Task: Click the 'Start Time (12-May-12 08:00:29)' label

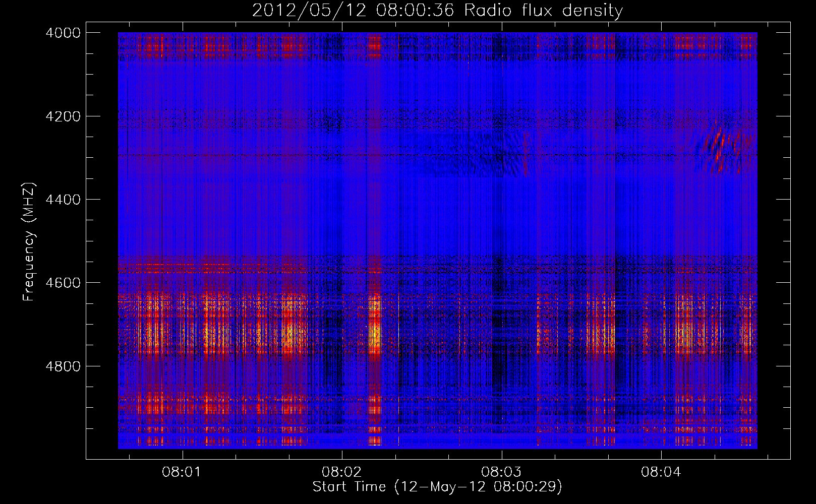Action: [x=437, y=487]
